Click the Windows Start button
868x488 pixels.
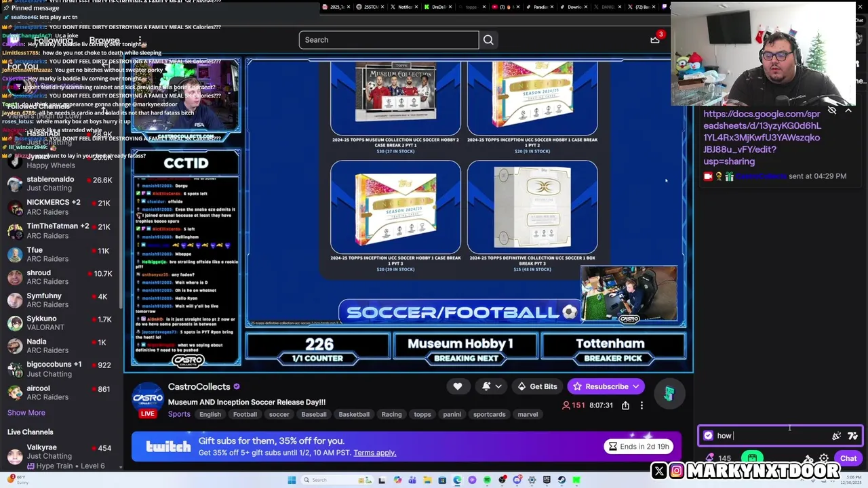pyautogui.click(x=292, y=480)
